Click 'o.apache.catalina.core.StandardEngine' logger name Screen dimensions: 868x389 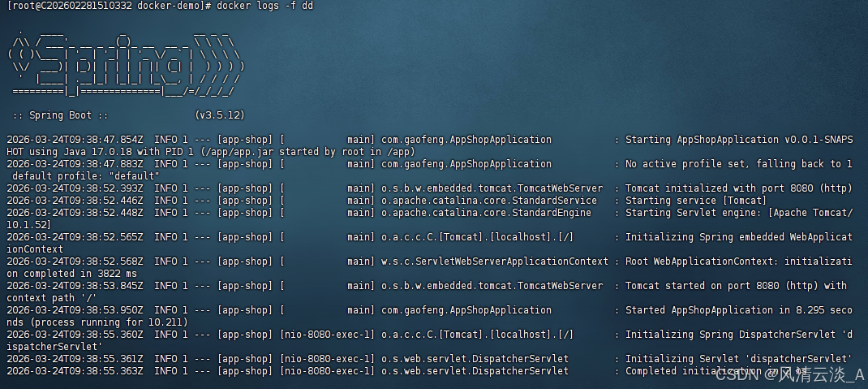pyautogui.click(x=487, y=213)
